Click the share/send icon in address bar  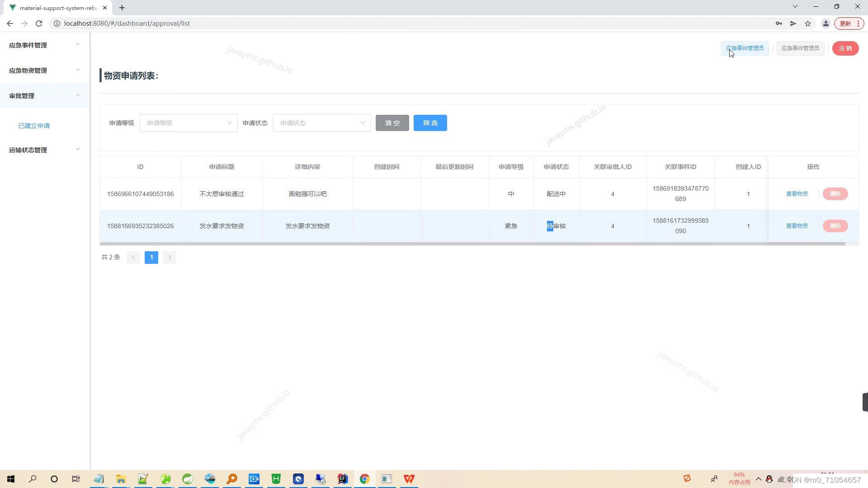coord(793,23)
